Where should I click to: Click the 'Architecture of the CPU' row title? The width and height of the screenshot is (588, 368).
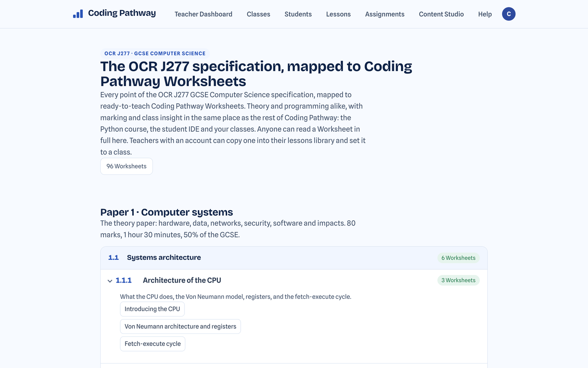(182, 280)
